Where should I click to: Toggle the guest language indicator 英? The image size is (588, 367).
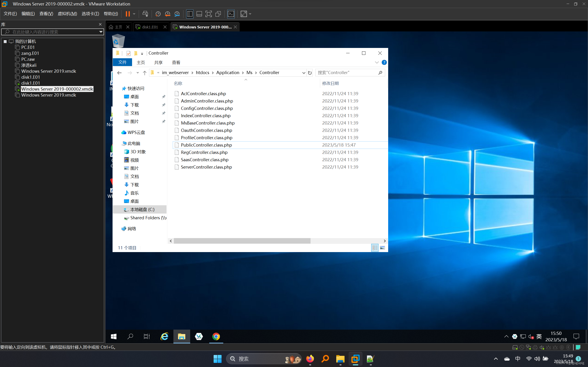coord(539,336)
